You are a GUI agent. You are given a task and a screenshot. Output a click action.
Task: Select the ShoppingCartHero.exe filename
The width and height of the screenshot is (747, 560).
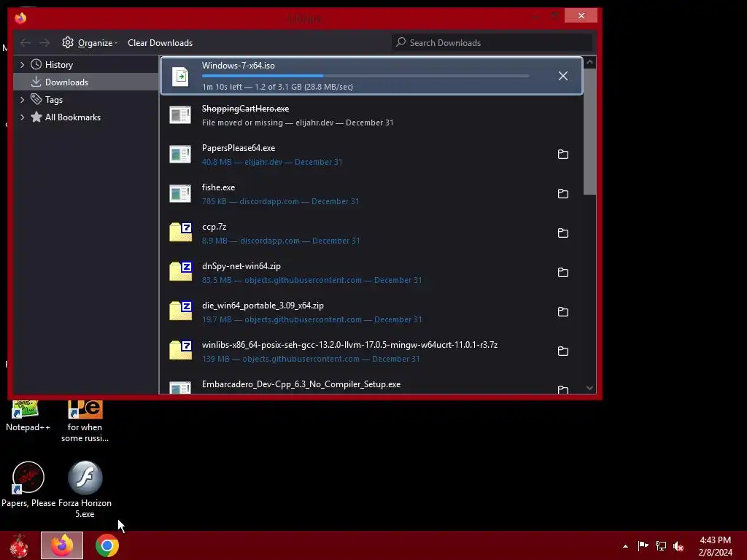click(x=245, y=109)
